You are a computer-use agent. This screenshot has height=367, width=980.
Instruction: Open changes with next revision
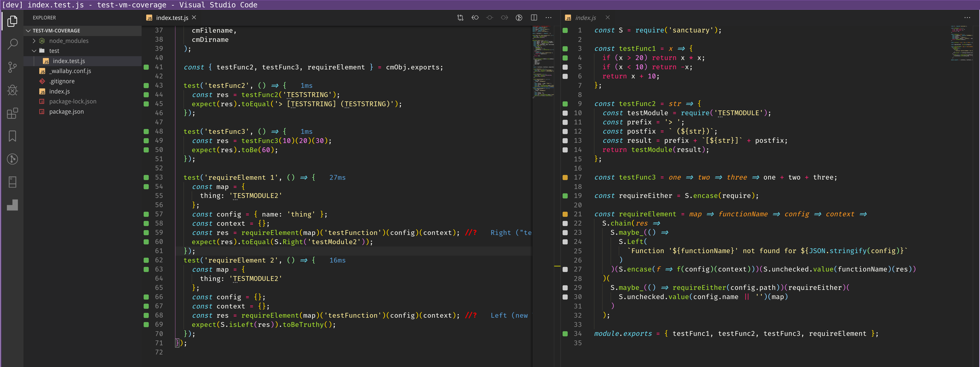click(x=504, y=18)
